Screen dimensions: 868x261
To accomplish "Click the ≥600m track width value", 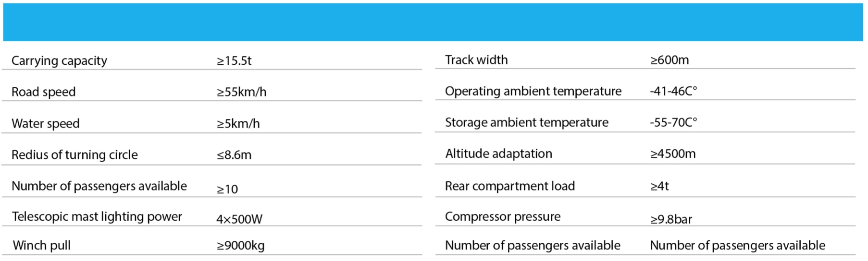I will (x=670, y=60).
